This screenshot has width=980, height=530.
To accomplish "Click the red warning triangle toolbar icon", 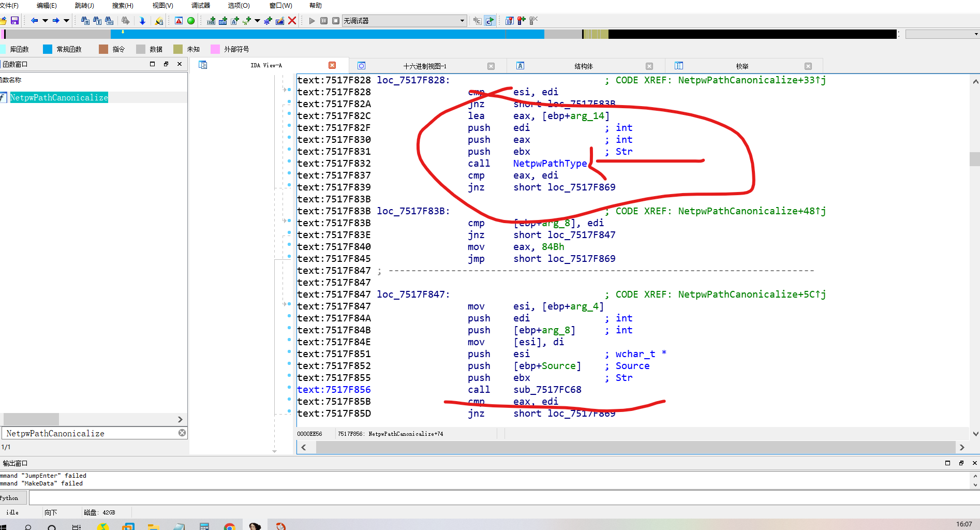I will [179, 21].
